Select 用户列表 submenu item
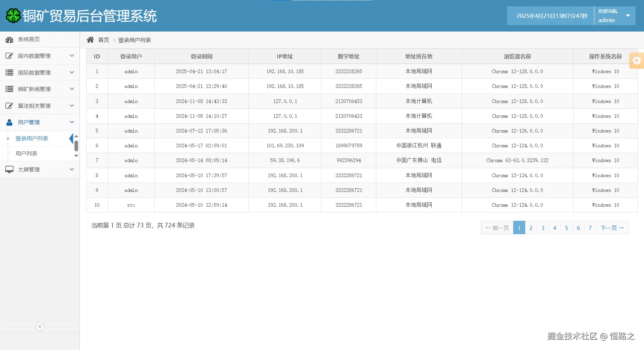 (26, 154)
